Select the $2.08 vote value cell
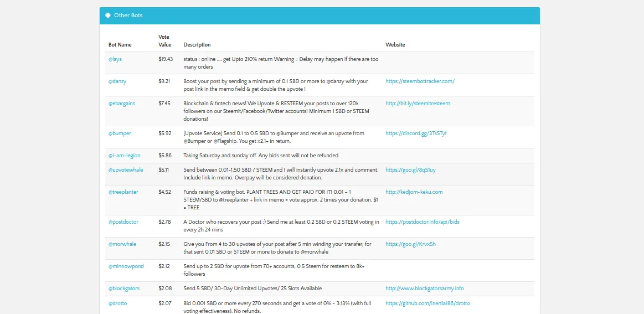The height and width of the screenshot is (314, 644). (x=164, y=289)
